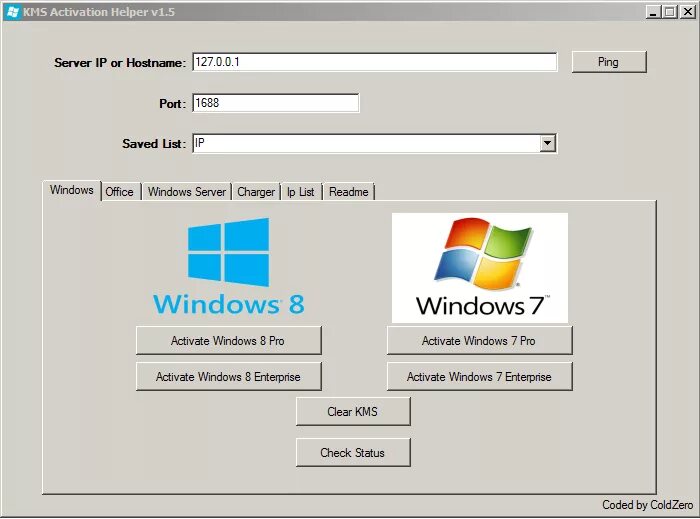
Task: Maximize the KMS Activation Helper window
Action: point(670,12)
